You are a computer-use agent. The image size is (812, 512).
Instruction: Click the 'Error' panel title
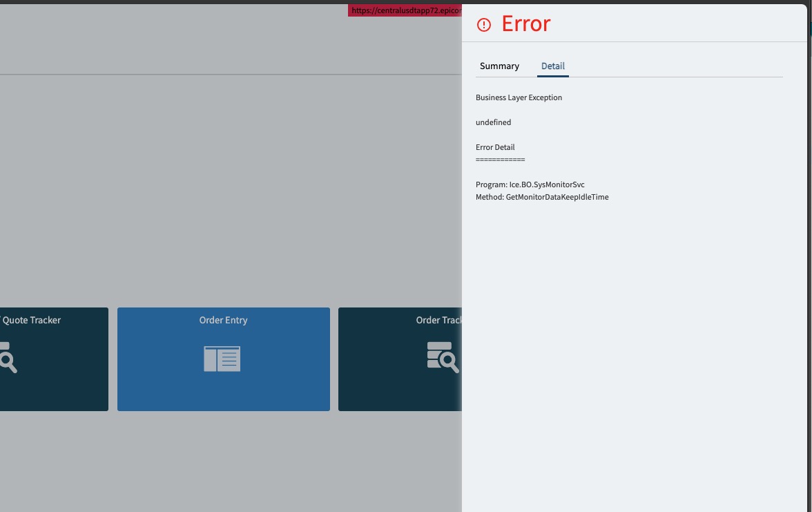click(526, 23)
